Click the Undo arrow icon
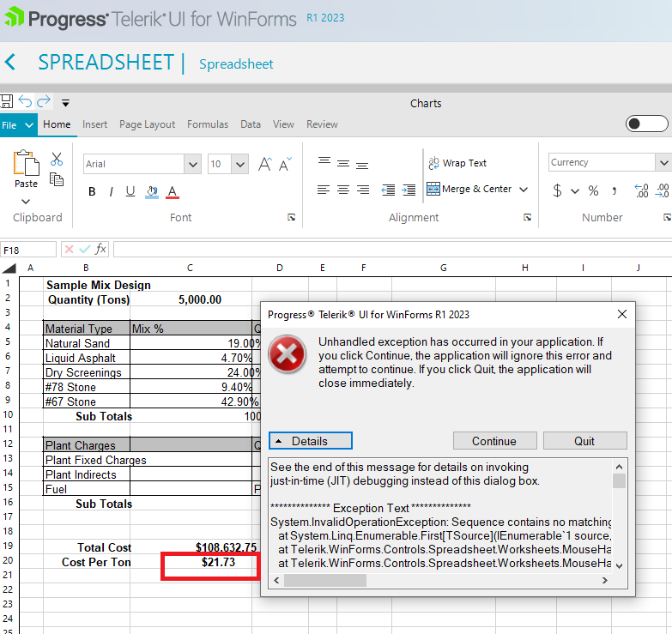This screenshot has width=672, height=634. (25, 101)
